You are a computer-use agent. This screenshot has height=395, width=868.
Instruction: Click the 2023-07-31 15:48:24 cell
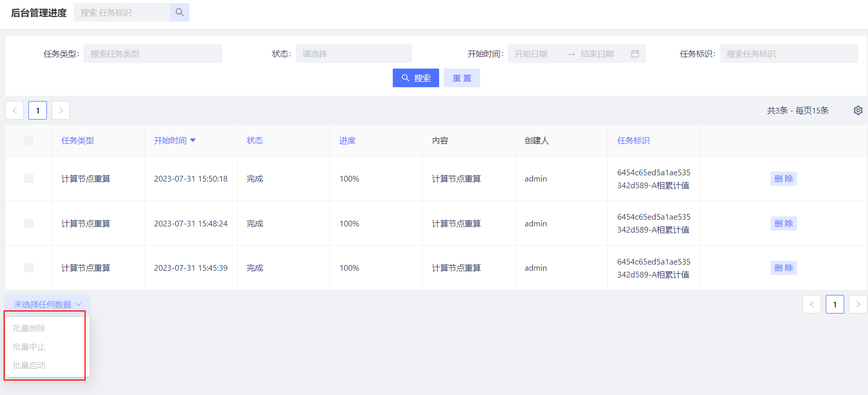tap(191, 223)
